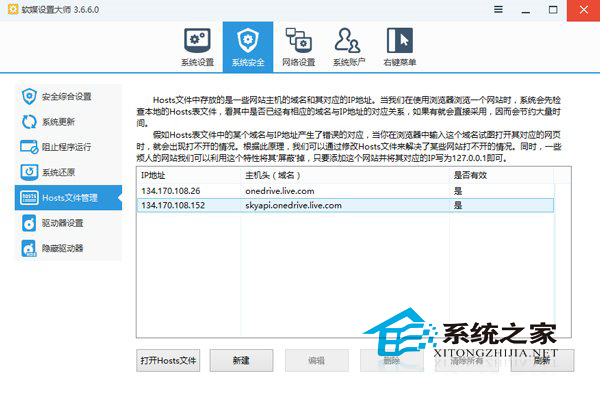Open the 系统账户 user accounts icon
This screenshot has height=394, width=600.
pyautogui.click(x=348, y=41)
